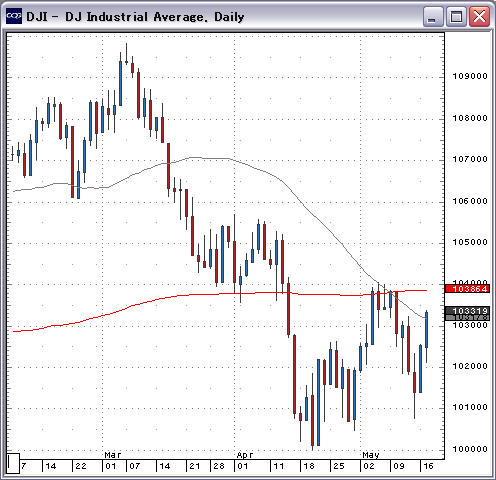Viewport: 496px width, 480px height.
Task: Click the small box at bottom-left of time axis
Action: pos(13,463)
